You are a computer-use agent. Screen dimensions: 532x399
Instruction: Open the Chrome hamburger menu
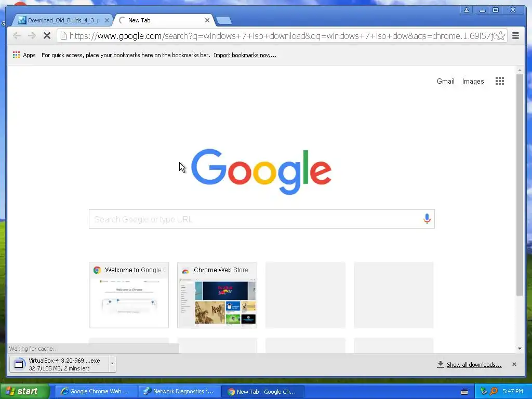[x=515, y=36]
